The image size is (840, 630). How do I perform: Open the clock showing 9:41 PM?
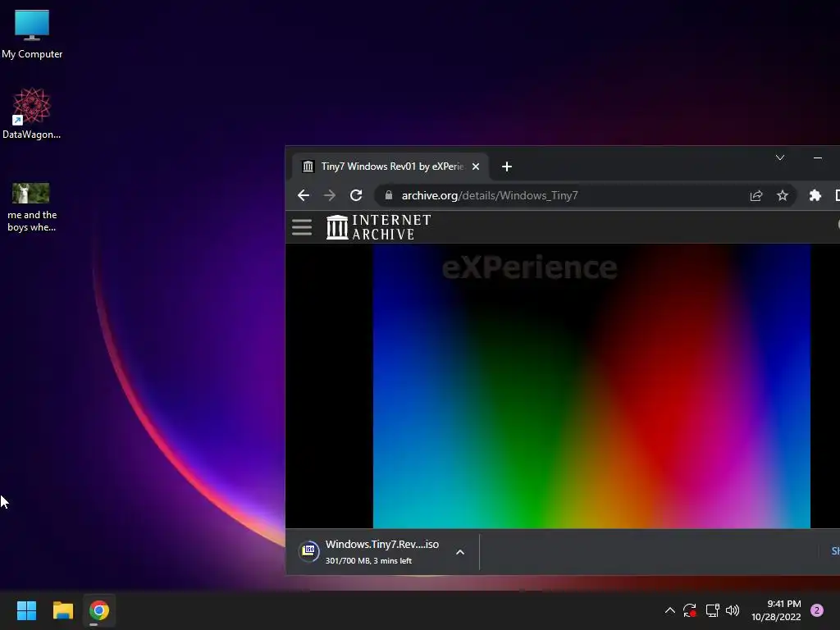[x=776, y=610]
